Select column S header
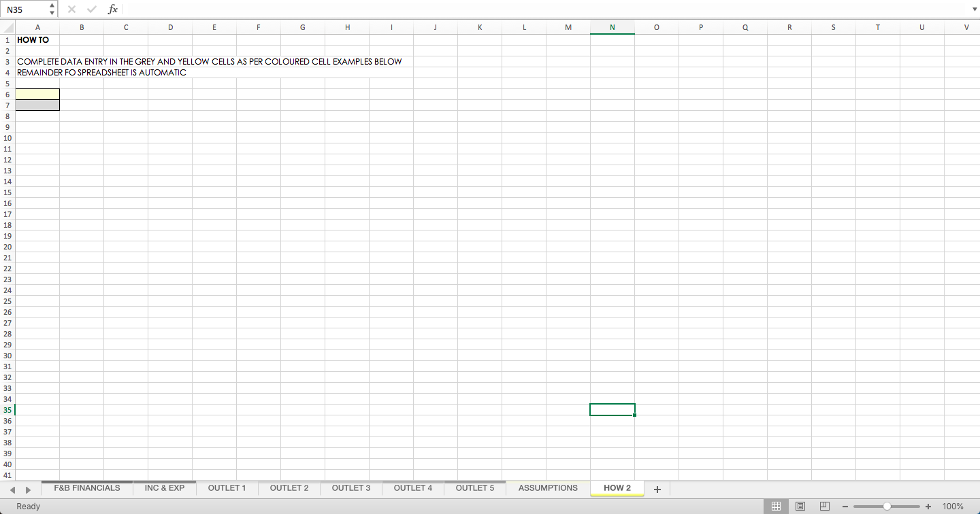Viewport: 980px width, 514px height. click(x=834, y=27)
